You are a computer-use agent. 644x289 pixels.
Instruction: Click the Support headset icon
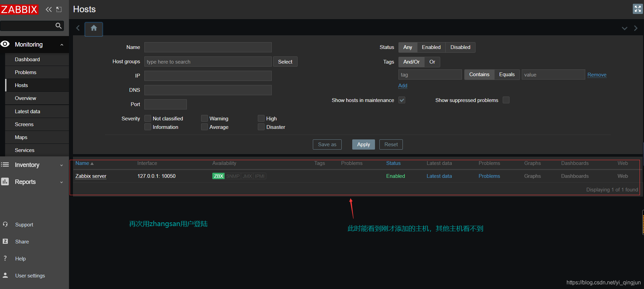pos(5,224)
